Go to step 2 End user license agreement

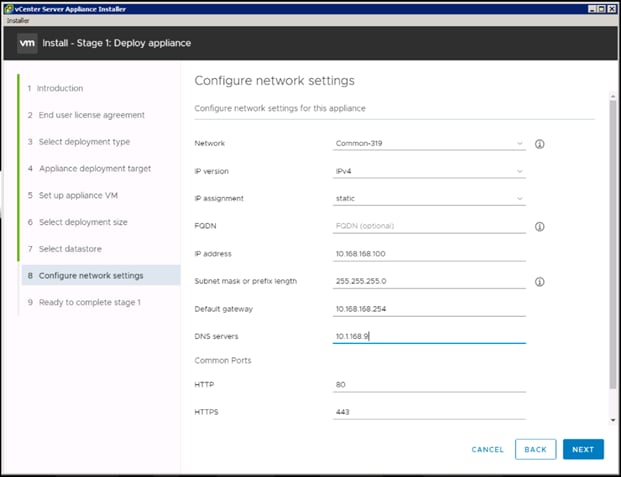click(x=86, y=115)
